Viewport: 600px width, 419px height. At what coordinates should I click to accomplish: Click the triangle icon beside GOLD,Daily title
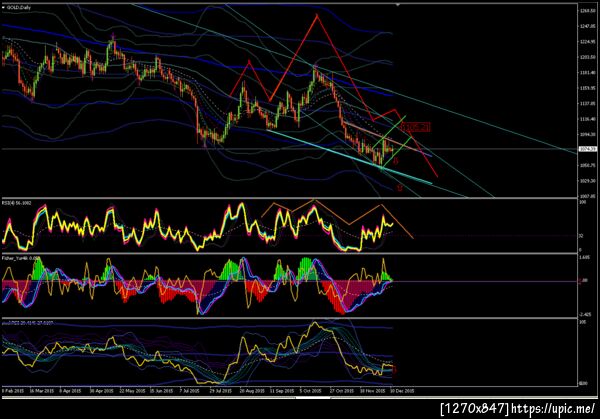(3, 7)
